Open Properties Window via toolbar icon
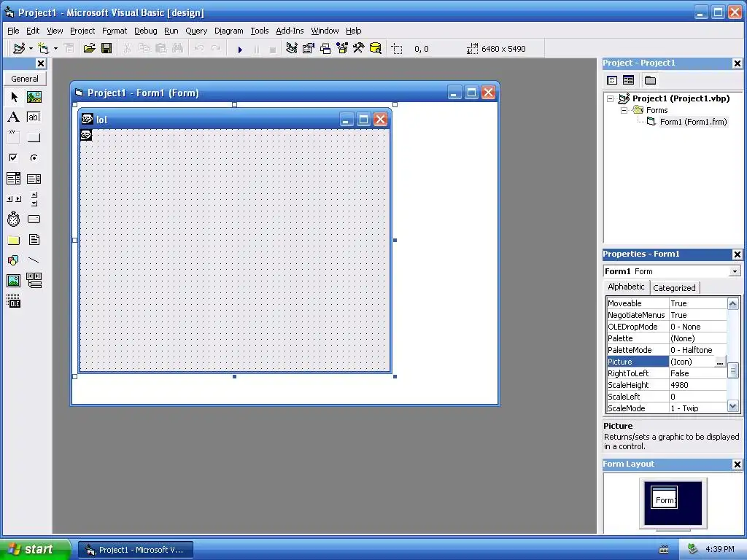Image resolution: width=747 pixels, height=560 pixels. 309,49
